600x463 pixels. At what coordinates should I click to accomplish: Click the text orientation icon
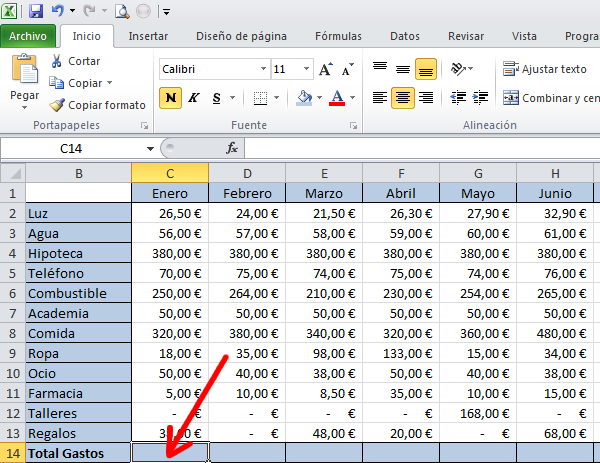[x=458, y=69]
